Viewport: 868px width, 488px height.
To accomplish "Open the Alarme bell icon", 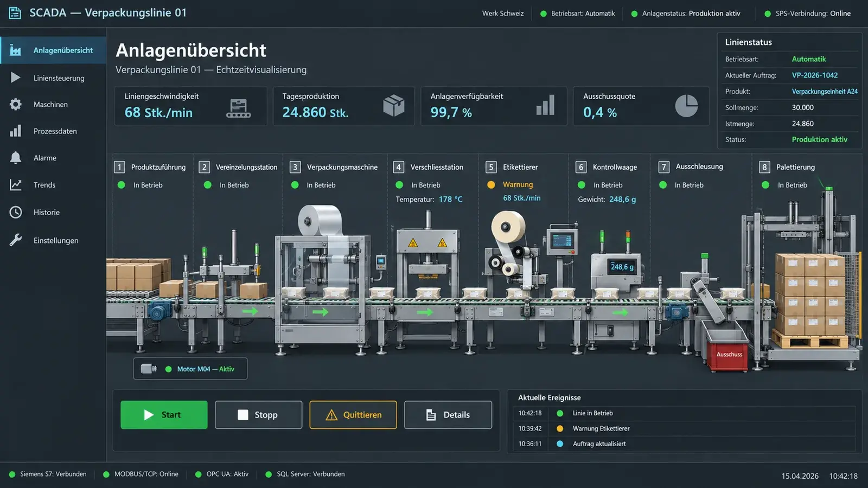I will click(16, 158).
